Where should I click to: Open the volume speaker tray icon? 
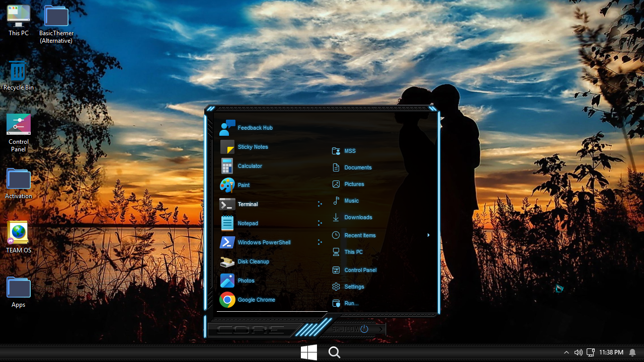point(579,353)
